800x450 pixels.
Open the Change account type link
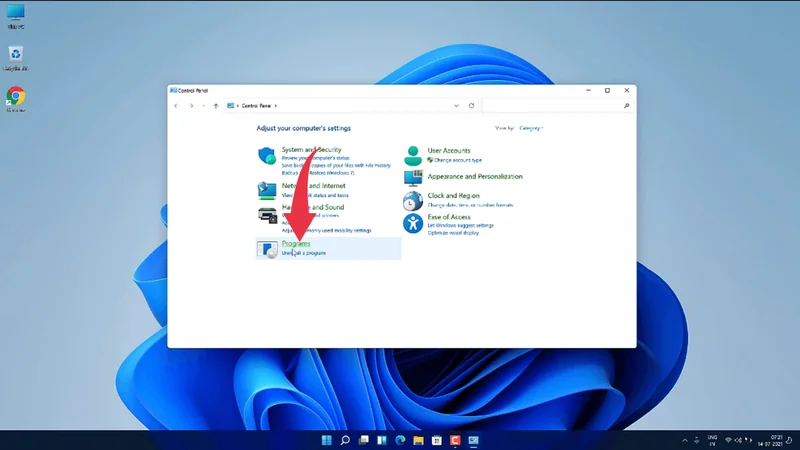point(457,160)
